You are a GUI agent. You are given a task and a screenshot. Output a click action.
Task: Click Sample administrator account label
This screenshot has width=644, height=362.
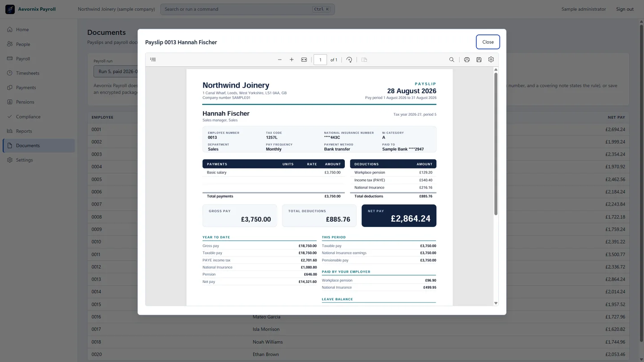point(584,9)
